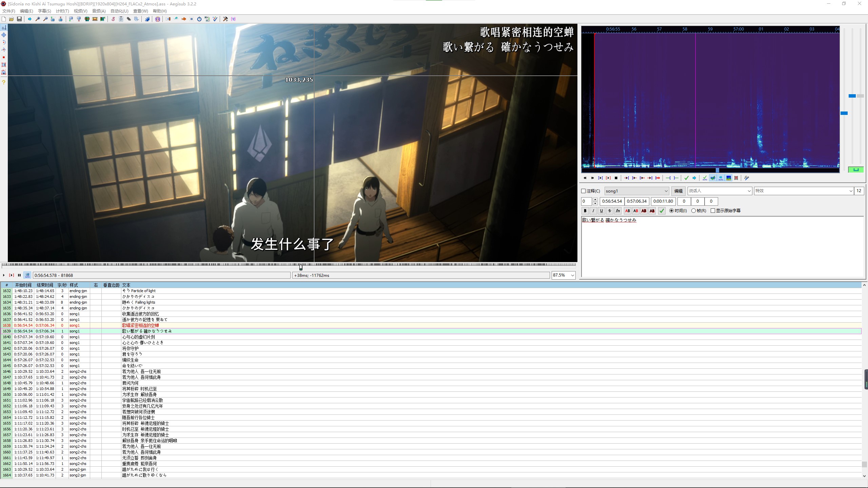Click the green commit check in edit box
Image resolution: width=868 pixels, height=488 pixels.
662,210
